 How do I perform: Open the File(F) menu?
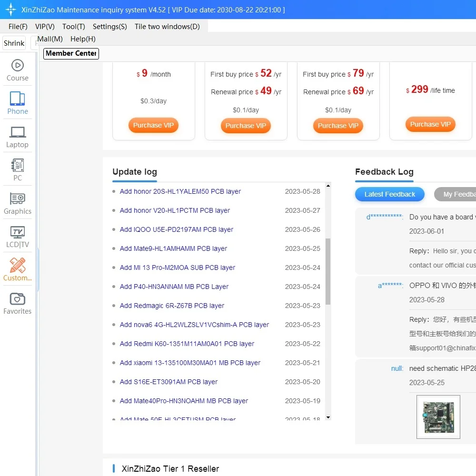point(18,27)
